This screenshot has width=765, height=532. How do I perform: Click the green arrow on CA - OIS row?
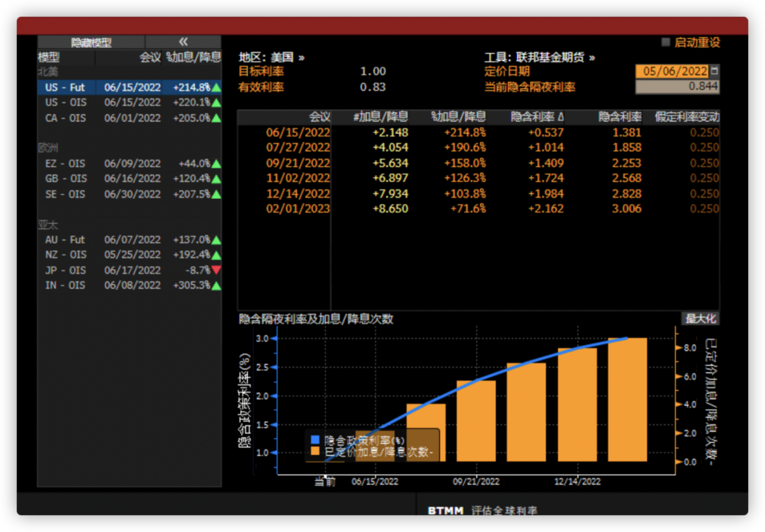[x=216, y=118]
